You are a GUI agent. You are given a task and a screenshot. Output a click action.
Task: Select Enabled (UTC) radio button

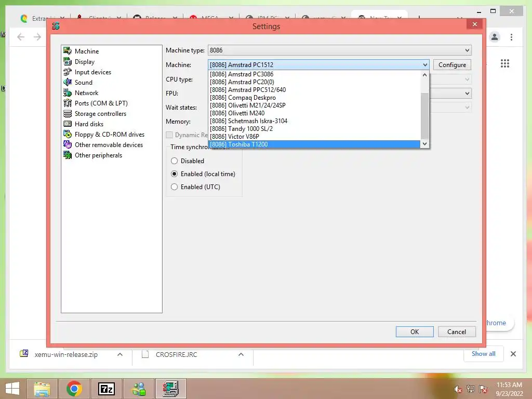[x=175, y=187]
